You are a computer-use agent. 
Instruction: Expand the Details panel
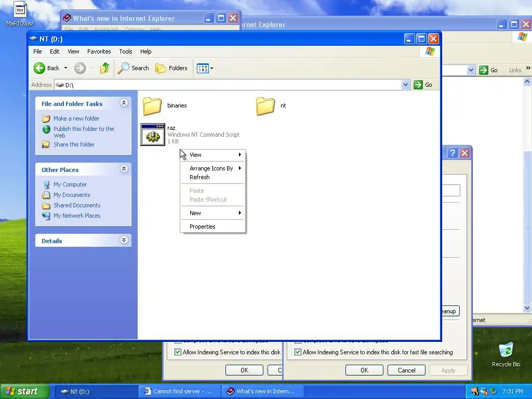click(x=124, y=240)
